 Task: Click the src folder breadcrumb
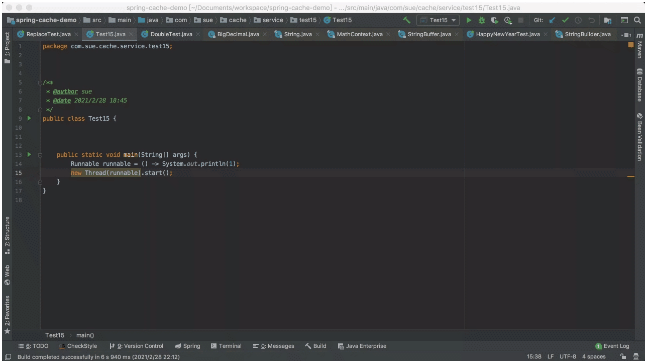pyautogui.click(x=92, y=20)
